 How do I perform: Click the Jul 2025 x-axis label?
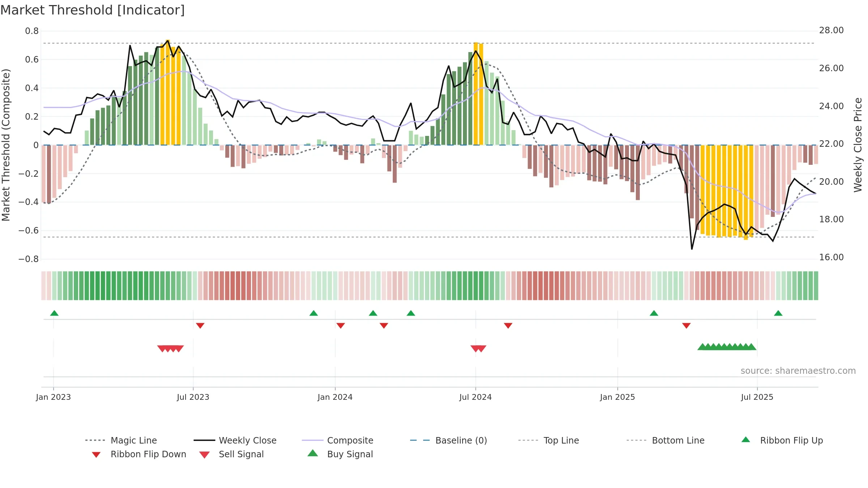pyautogui.click(x=757, y=397)
